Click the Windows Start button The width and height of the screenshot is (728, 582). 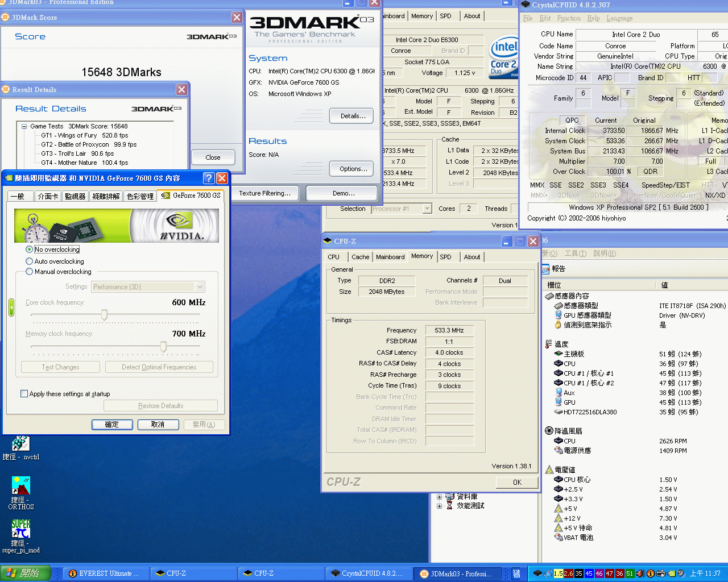tap(26, 573)
